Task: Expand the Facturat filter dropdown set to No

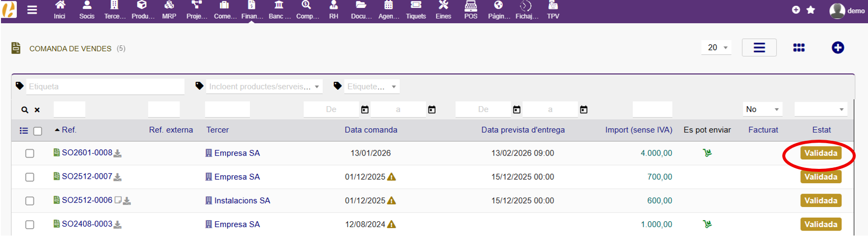Action: (x=762, y=110)
